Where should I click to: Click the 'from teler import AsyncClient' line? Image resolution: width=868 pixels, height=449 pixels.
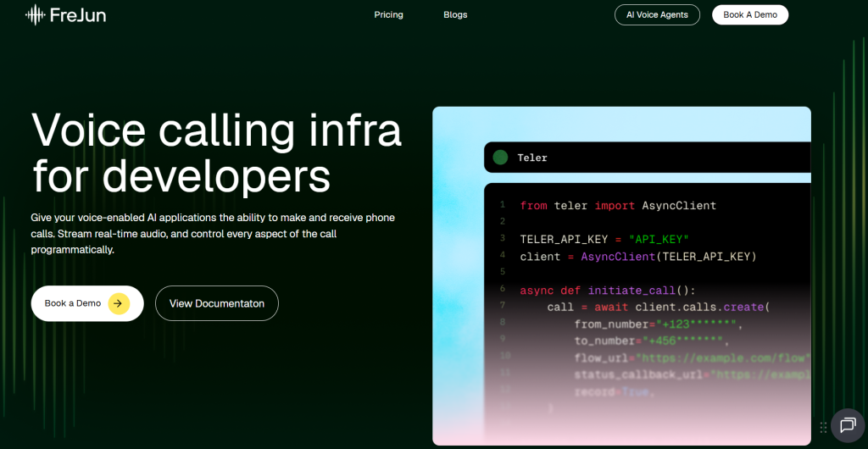(x=618, y=206)
